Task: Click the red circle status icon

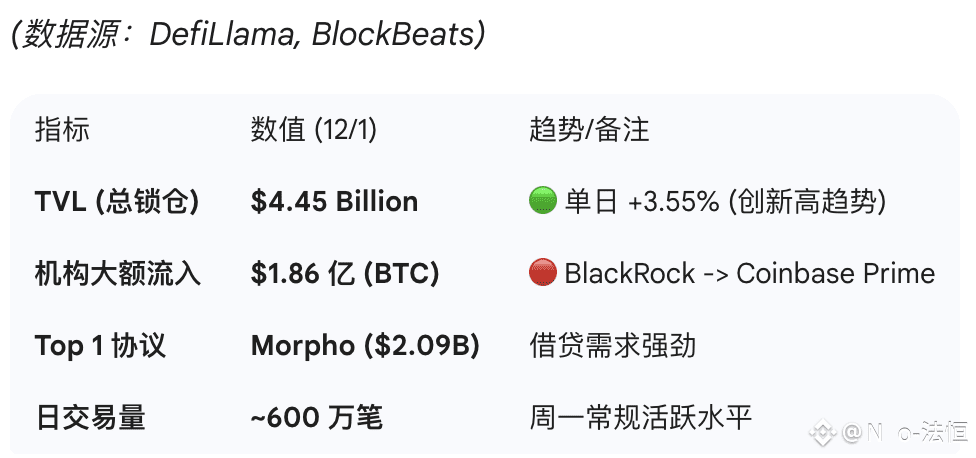Action: click(542, 273)
